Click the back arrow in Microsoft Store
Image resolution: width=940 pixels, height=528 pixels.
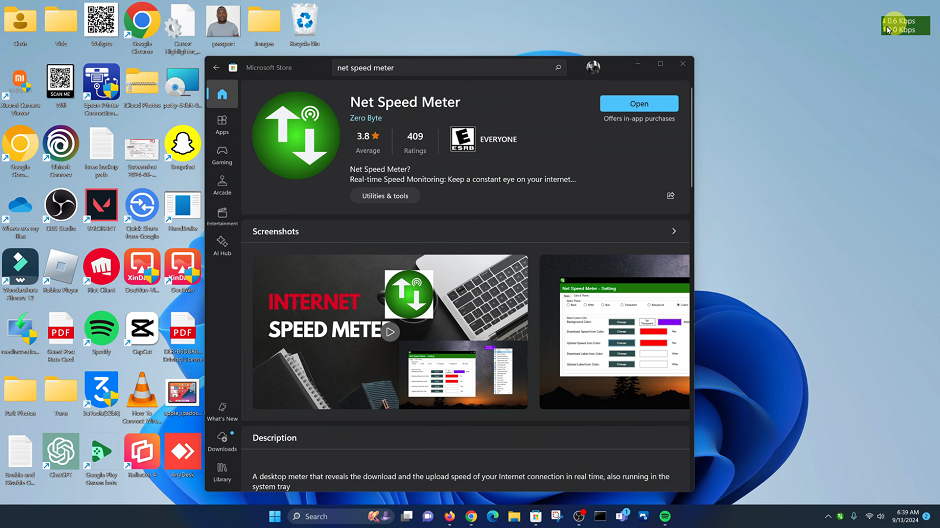216,68
